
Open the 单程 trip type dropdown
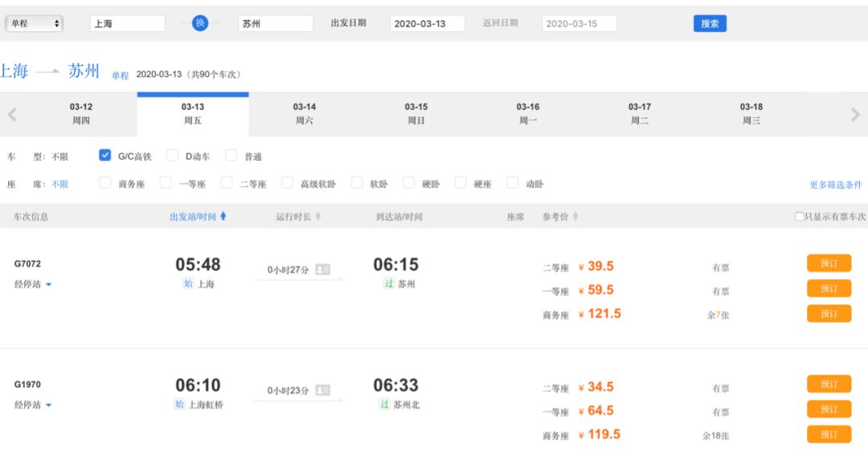(x=35, y=23)
